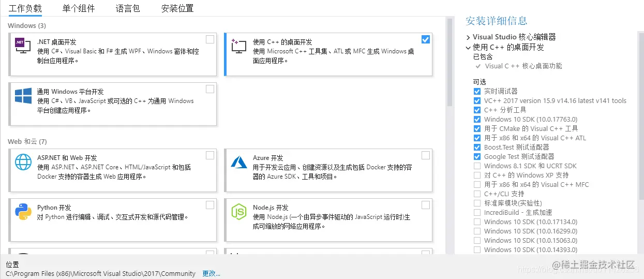
Task: Uncheck VC++ 2017 version 15.9 v141 tools
Action: (477, 100)
